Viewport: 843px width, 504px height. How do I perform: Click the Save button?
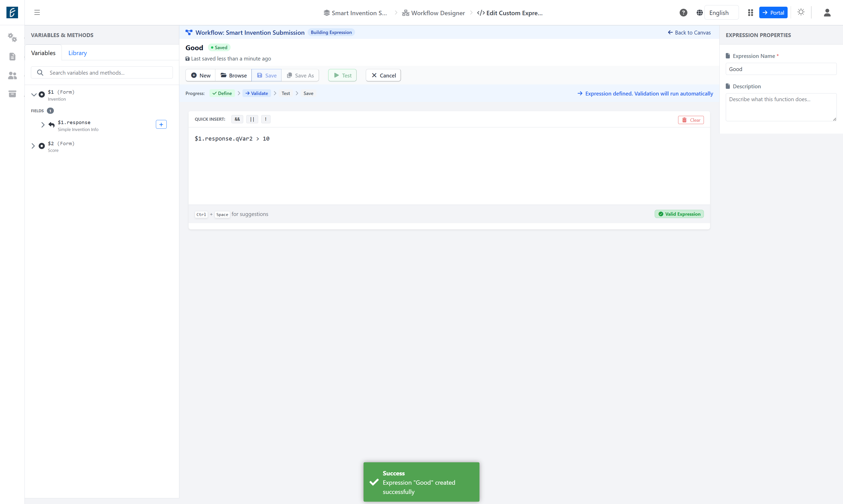(x=266, y=75)
